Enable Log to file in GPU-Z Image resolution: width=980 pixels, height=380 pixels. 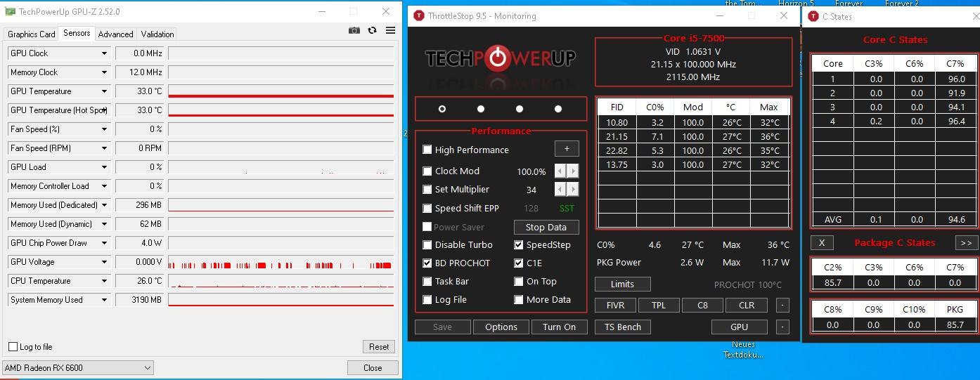[13, 347]
